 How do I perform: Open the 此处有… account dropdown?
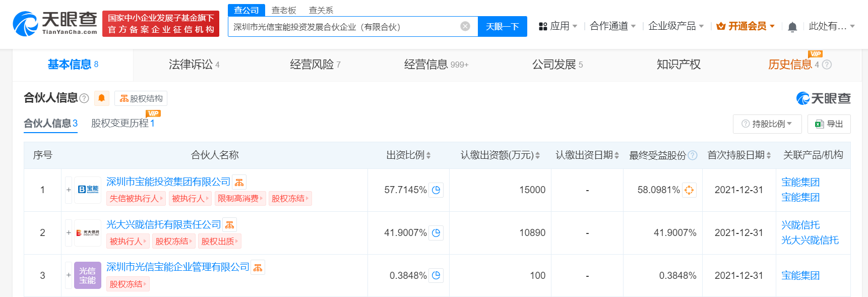(832, 26)
